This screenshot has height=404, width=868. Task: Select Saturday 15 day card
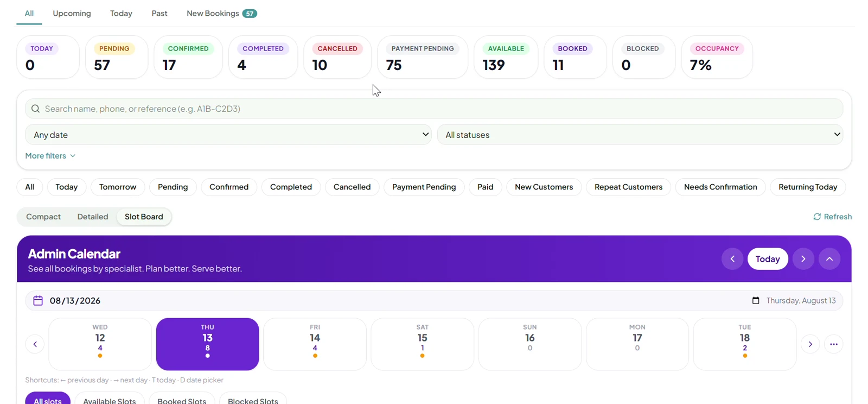423,344
